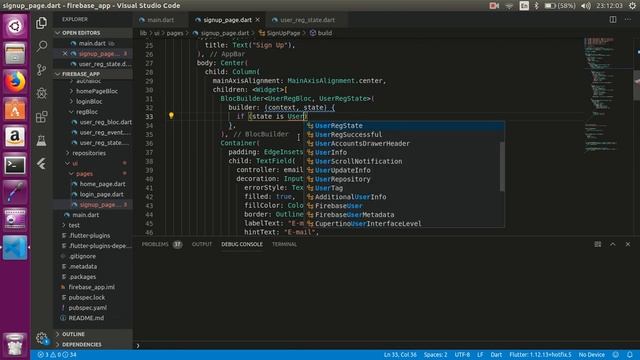Open login_page.dart in explorer

point(101,194)
